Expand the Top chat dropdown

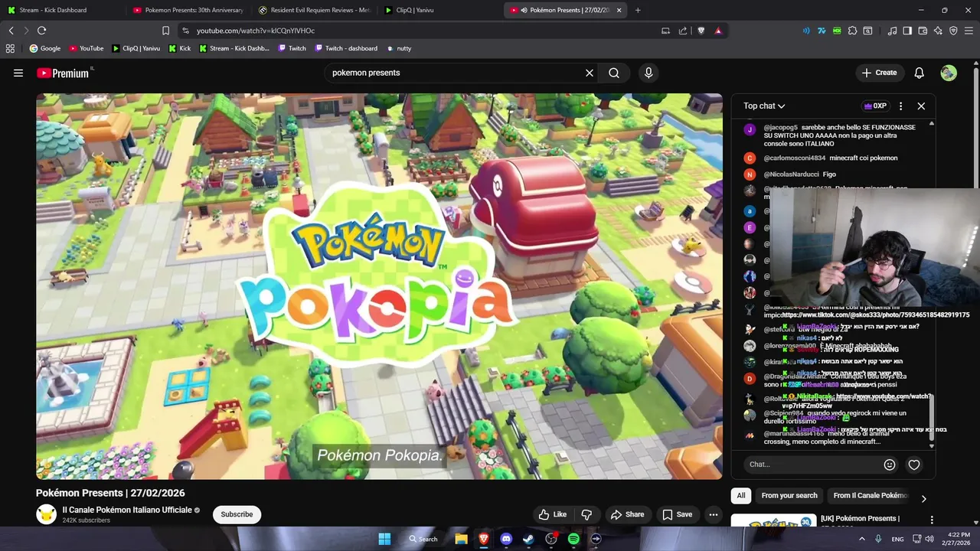[x=764, y=106]
